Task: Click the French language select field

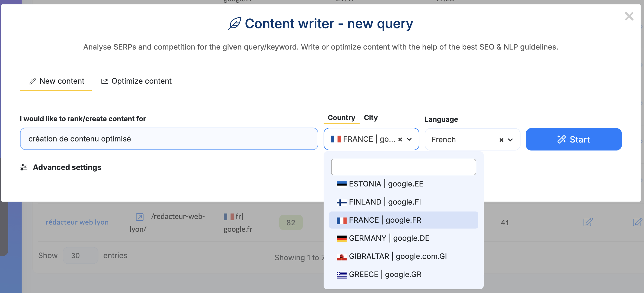Action: (472, 140)
